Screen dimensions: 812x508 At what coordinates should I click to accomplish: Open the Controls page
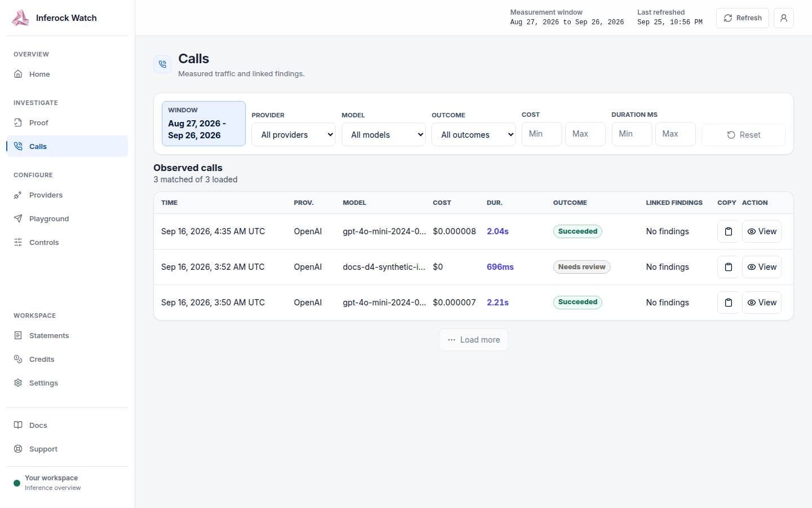point(67,242)
